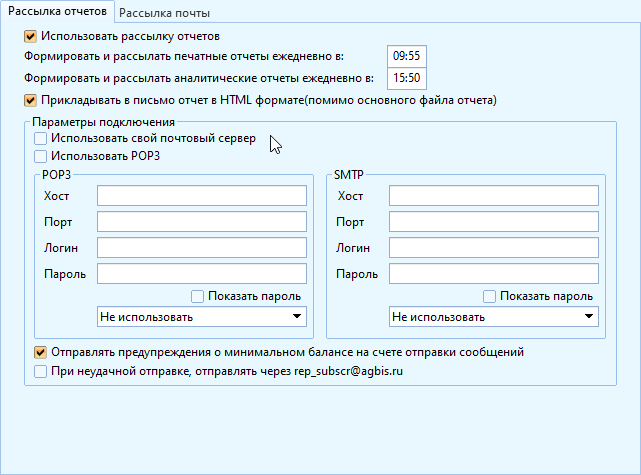Switch to the Рассылка почты tab

pyautogui.click(x=165, y=12)
